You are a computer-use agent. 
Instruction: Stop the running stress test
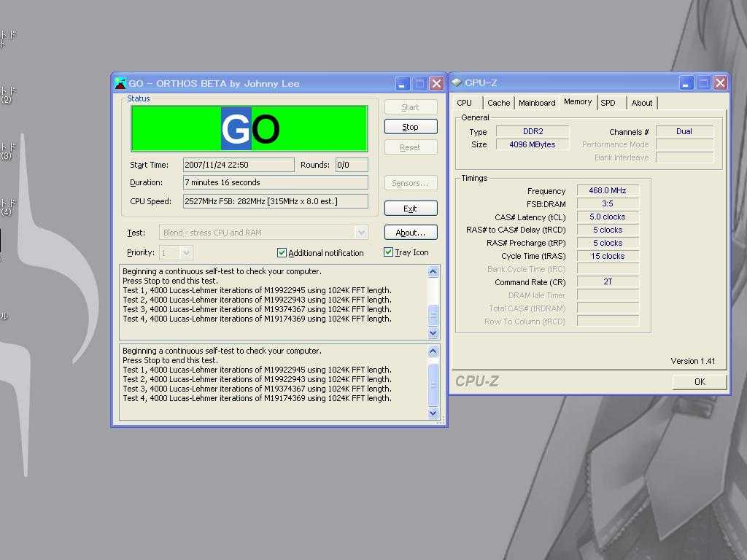(x=410, y=127)
